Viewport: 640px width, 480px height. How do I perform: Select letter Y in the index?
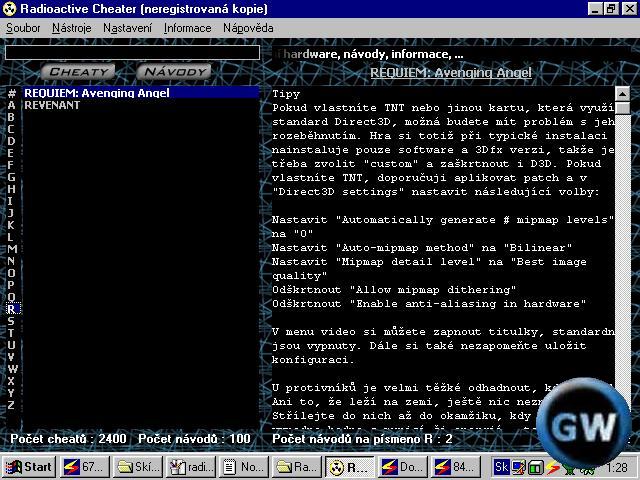pyautogui.click(x=11, y=393)
